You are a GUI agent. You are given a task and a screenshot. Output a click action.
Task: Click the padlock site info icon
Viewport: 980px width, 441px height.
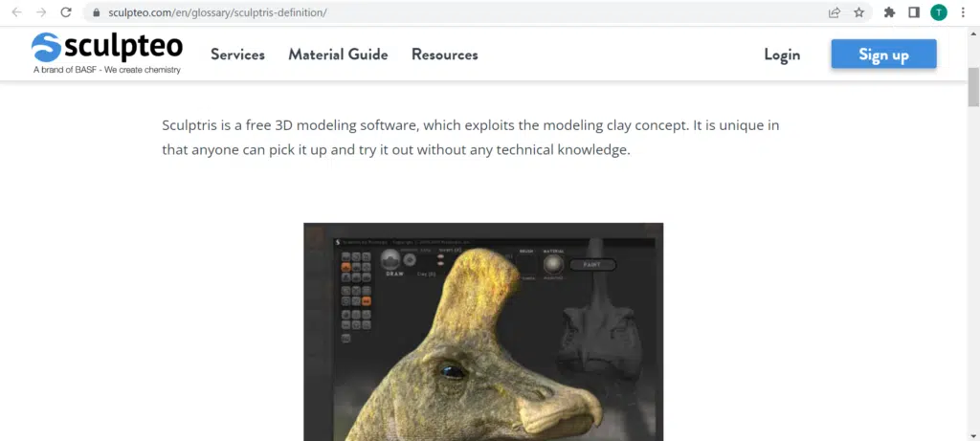[96, 12]
